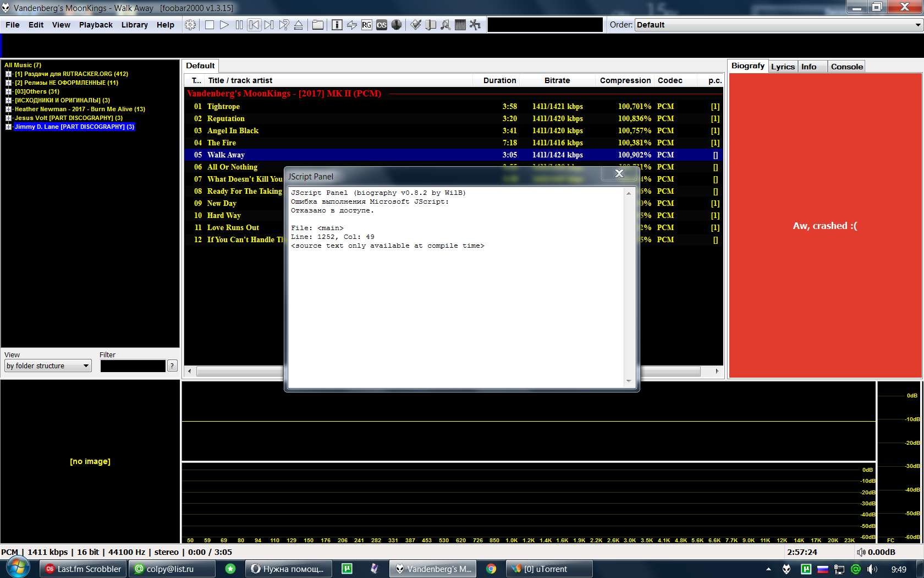Click the Eject/Open toolbar icon
Screen dimensions: 924x578
click(x=298, y=25)
